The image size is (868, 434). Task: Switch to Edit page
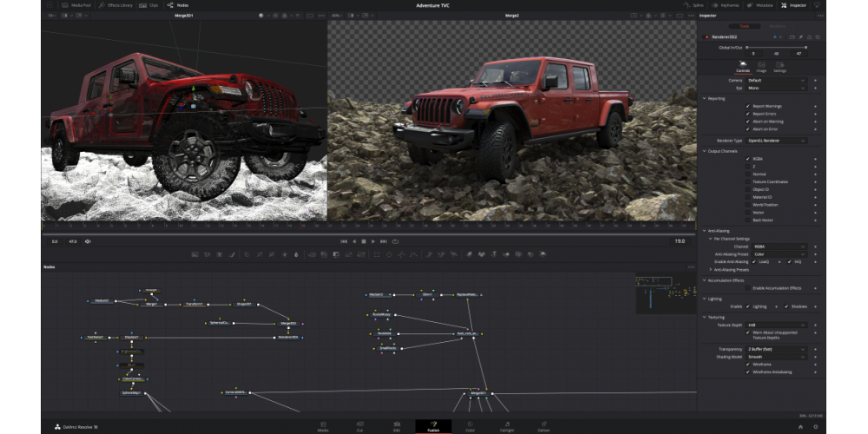[397, 426]
